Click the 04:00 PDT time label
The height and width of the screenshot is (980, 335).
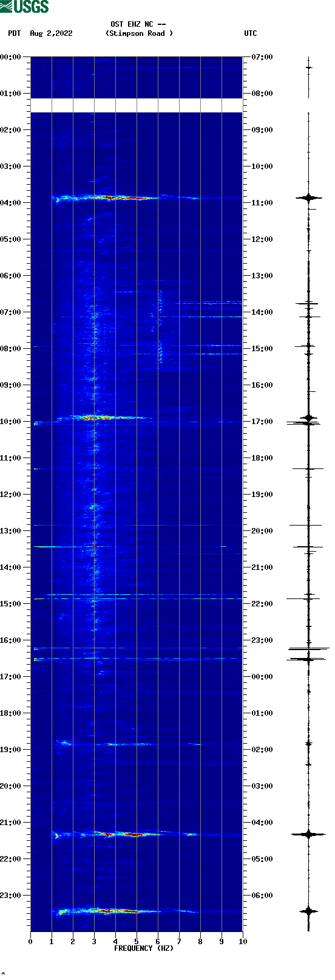pyautogui.click(x=11, y=202)
